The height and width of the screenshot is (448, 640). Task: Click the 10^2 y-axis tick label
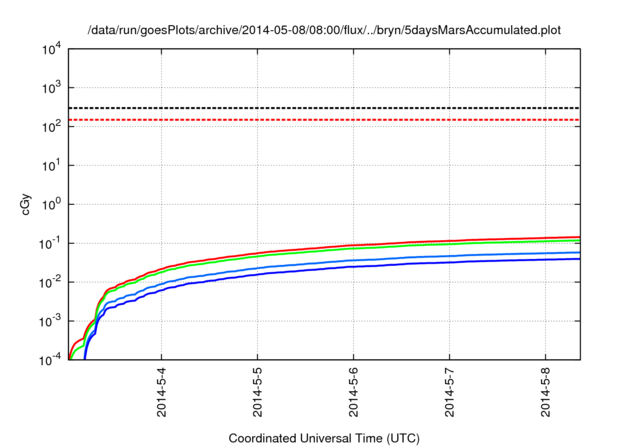(x=51, y=126)
